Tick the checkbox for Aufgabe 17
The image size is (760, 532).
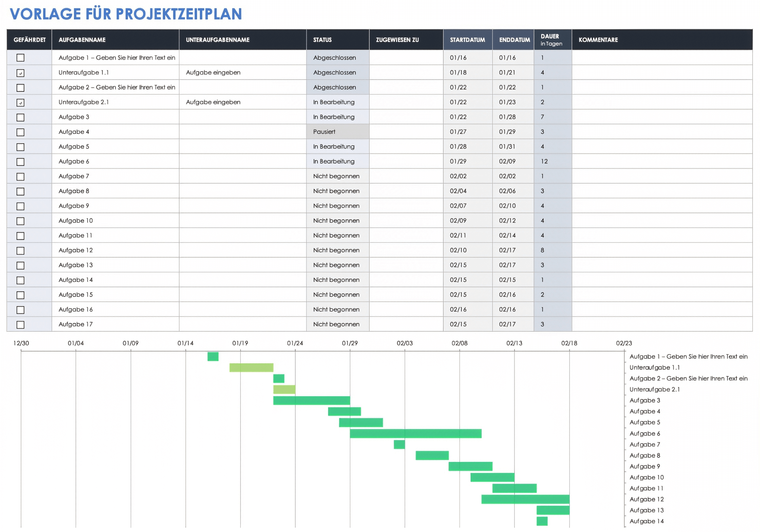21,325
